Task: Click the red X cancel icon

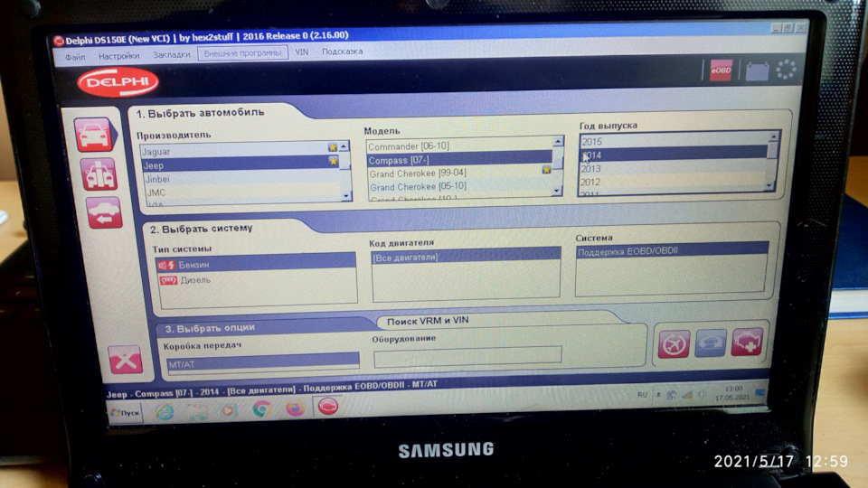Action: pos(125,361)
